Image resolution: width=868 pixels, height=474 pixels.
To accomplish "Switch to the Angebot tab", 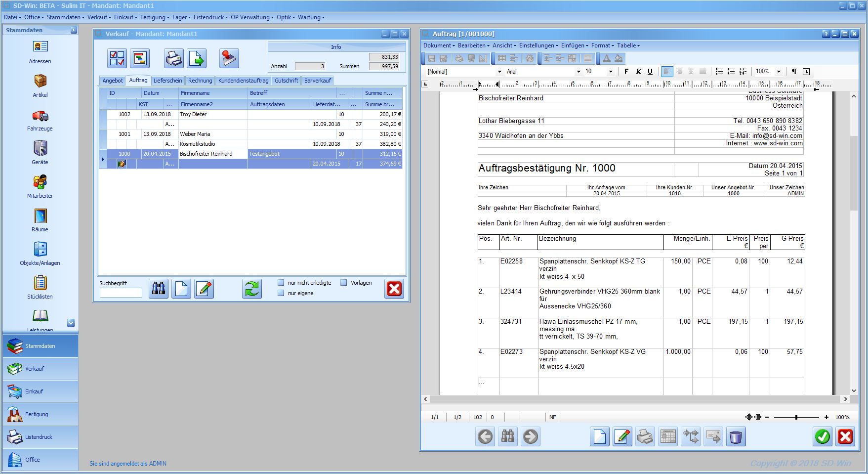I will (x=113, y=81).
